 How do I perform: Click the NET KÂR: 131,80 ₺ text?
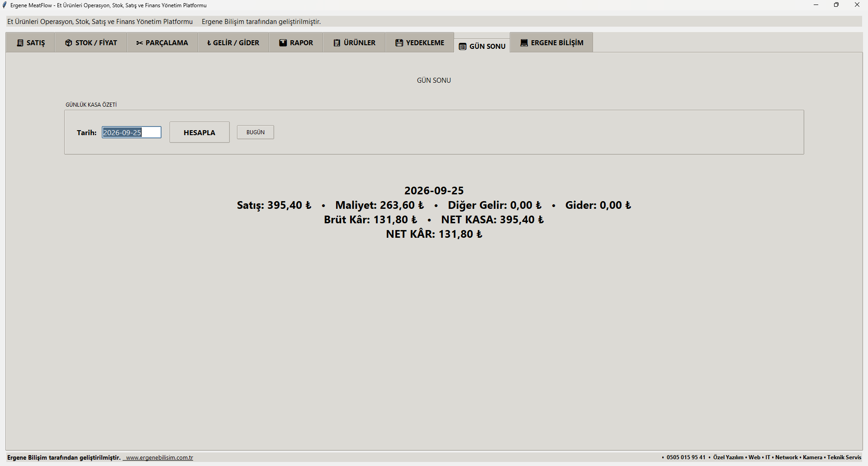[434, 234]
